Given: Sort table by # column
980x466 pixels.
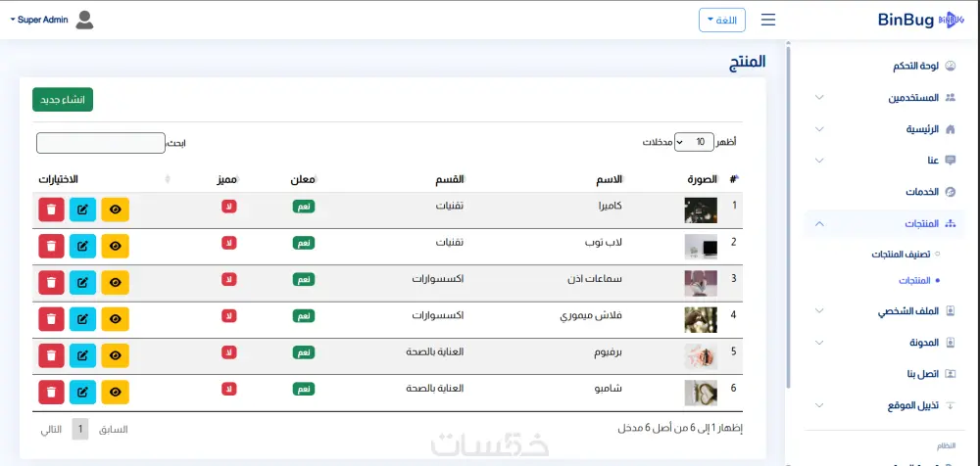Looking at the screenshot, I should [x=734, y=180].
